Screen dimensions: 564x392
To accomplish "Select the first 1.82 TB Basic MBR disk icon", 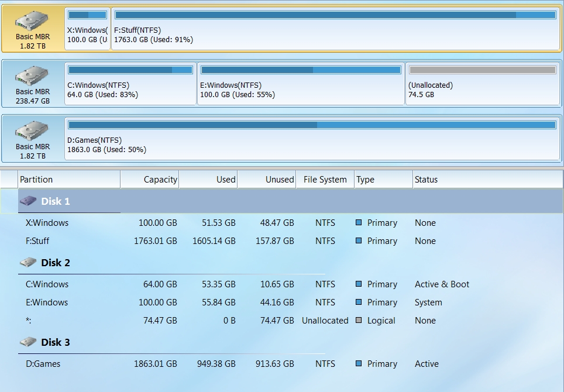I will click(x=32, y=21).
